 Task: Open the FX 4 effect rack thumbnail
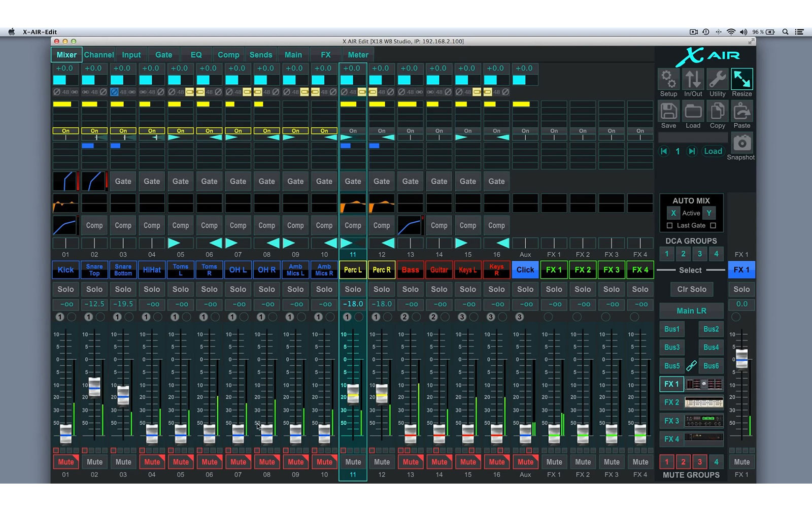(704, 437)
